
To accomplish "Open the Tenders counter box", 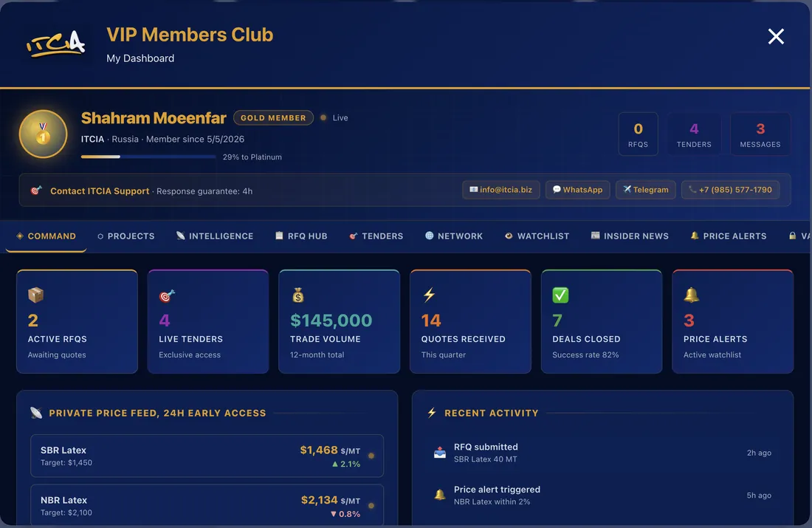I will click(694, 134).
